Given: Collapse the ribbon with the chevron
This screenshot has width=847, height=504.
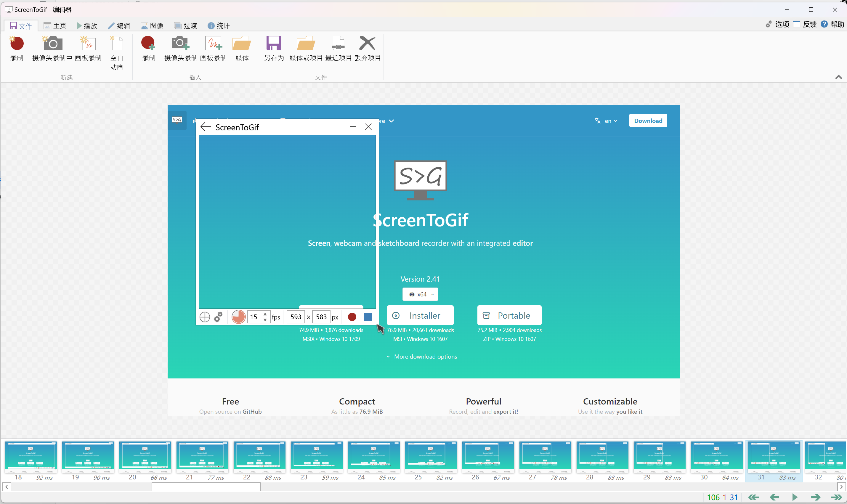Looking at the screenshot, I should (x=838, y=77).
